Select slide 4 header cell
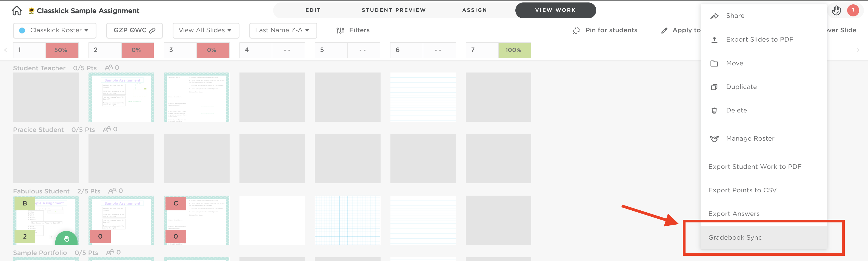 click(x=272, y=50)
